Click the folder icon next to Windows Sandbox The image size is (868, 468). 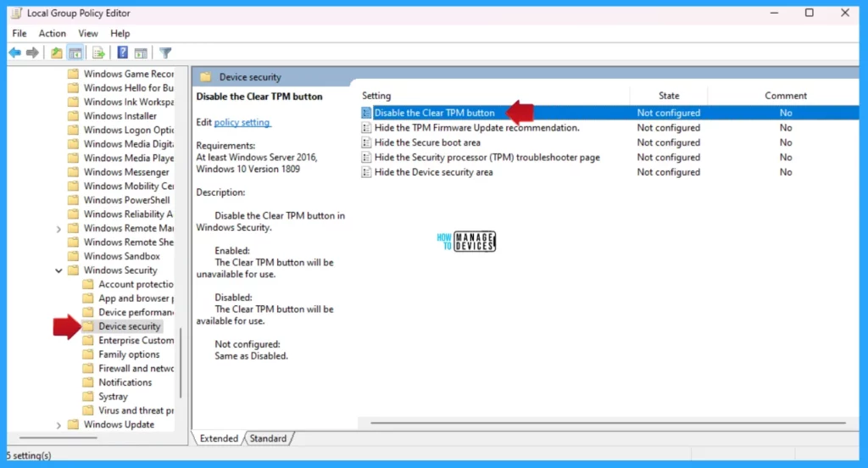[x=73, y=256]
